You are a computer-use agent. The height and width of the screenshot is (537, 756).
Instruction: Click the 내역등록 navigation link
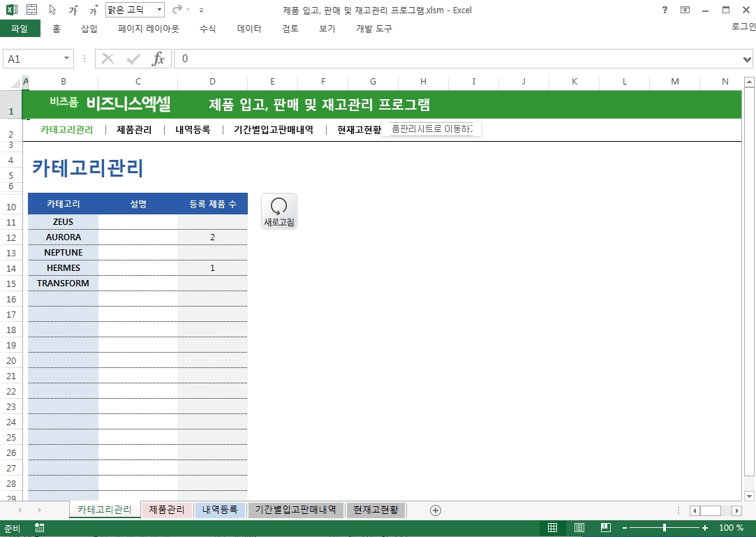(193, 129)
